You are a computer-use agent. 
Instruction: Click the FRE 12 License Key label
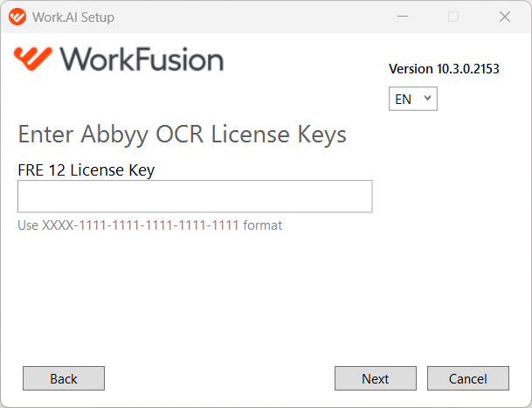(x=86, y=170)
